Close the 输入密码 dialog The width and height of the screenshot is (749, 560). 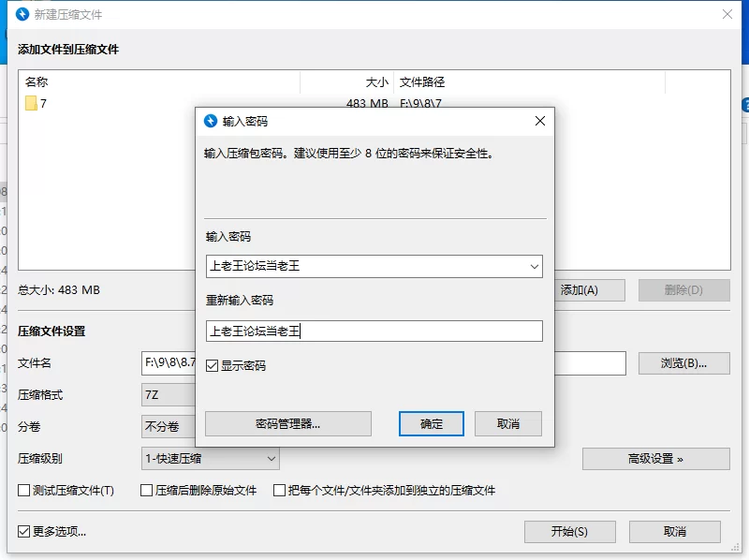(540, 121)
